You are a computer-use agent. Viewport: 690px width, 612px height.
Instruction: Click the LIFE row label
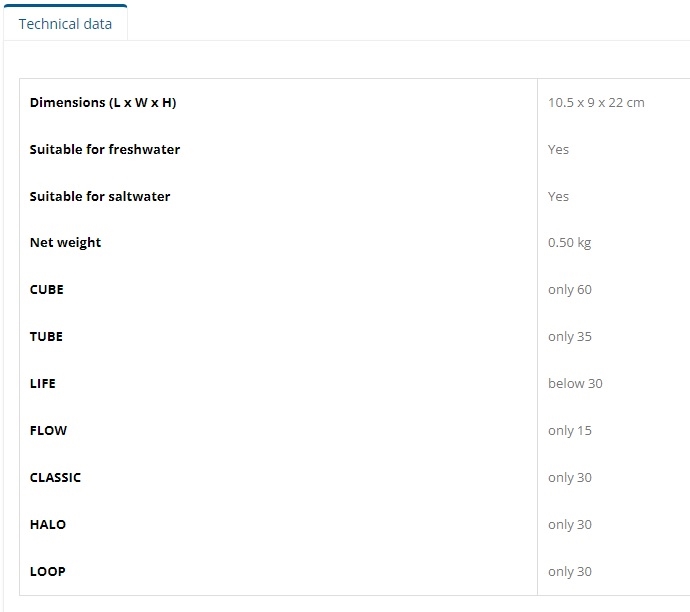point(43,384)
